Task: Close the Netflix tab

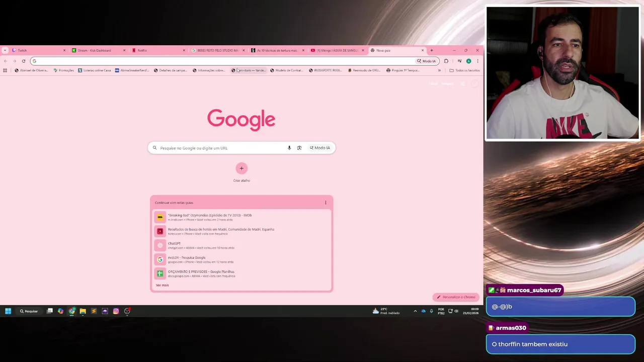Action: pyautogui.click(x=184, y=50)
